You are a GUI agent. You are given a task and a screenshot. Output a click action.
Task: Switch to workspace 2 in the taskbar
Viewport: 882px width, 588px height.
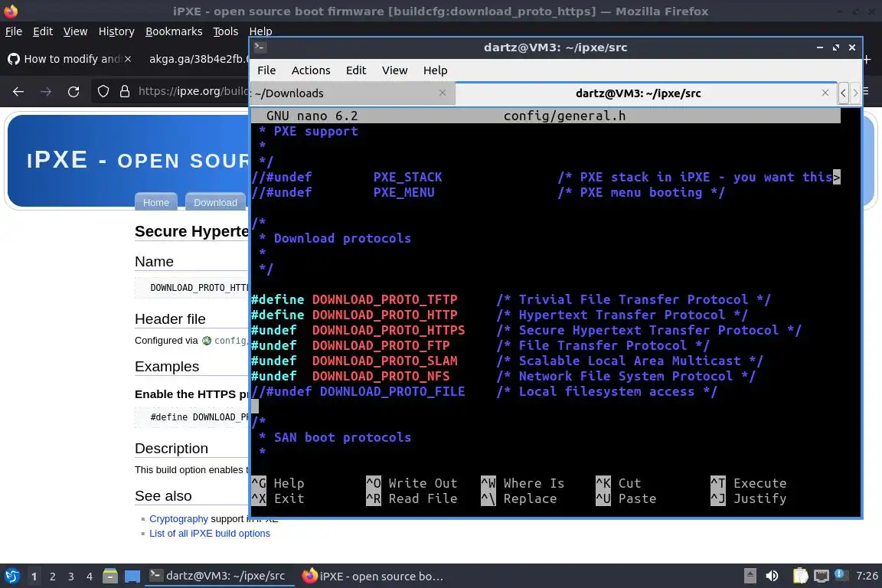(52, 577)
